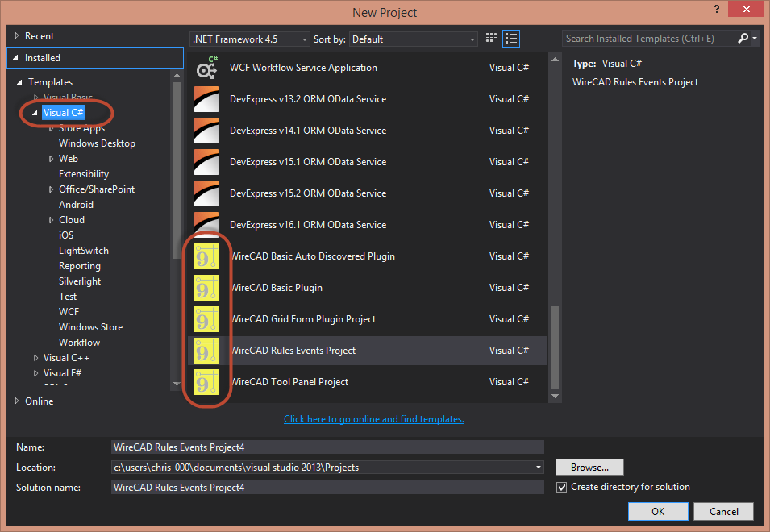Viewport: 770px width, 532px height.
Task: Select WireCAD Tool Panel Project template name
Action: tap(289, 382)
